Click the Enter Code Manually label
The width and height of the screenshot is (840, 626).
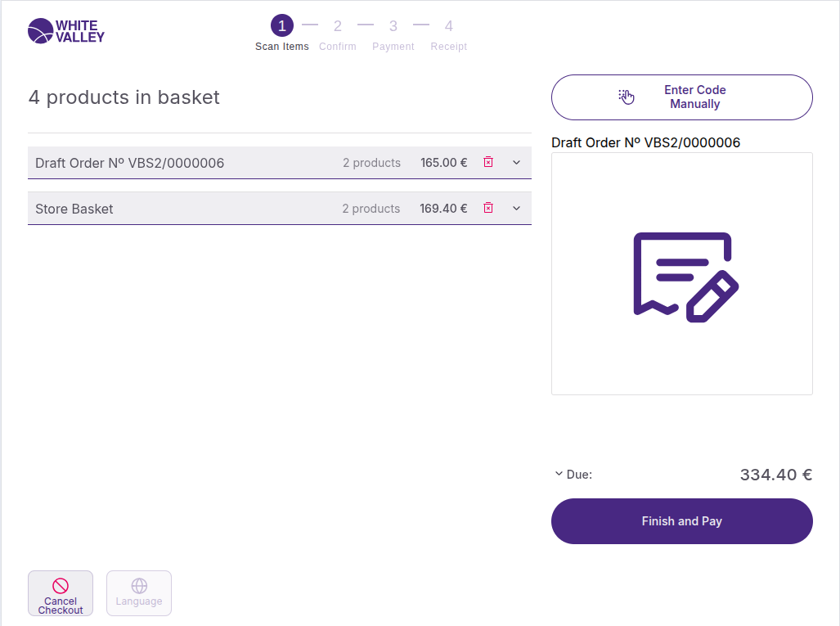click(x=694, y=97)
